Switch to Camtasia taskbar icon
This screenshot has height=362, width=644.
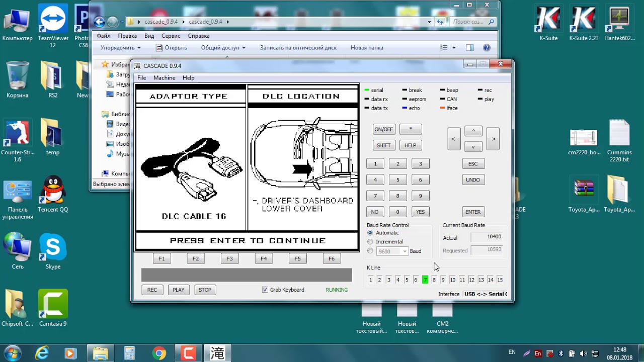click(189, 353)
